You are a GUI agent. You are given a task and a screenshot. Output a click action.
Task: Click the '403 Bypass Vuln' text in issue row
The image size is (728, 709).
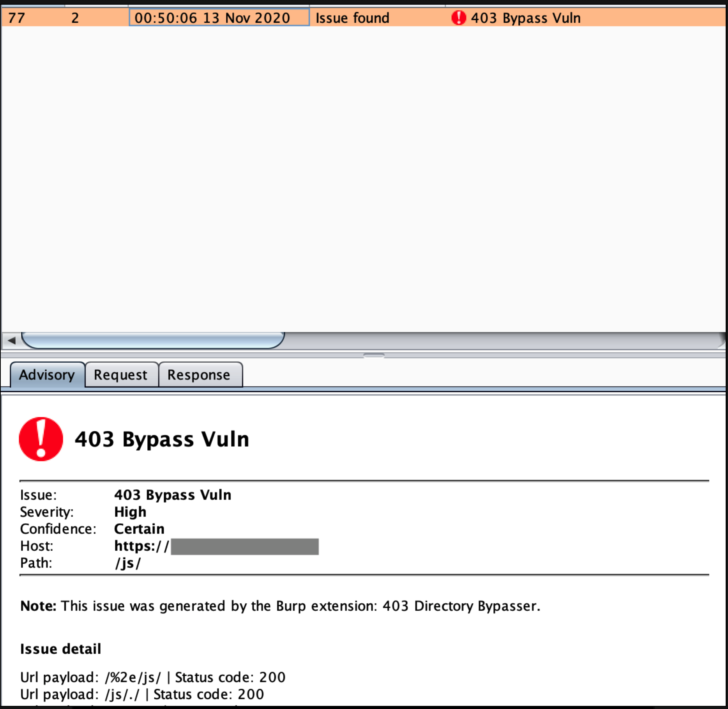pyautogui.click(x=526, y=18)
